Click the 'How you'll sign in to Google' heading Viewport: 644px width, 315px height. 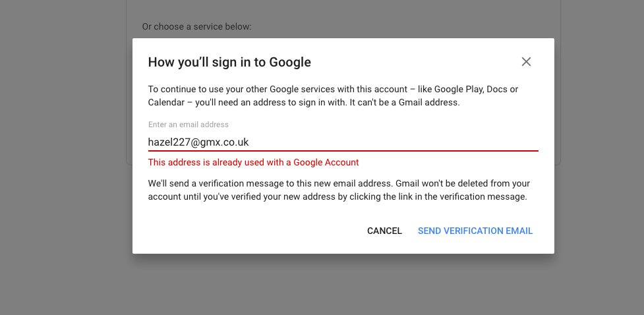pos(229,62)
